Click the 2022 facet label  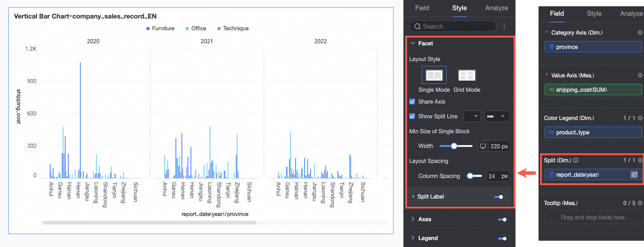pos(321,42)
